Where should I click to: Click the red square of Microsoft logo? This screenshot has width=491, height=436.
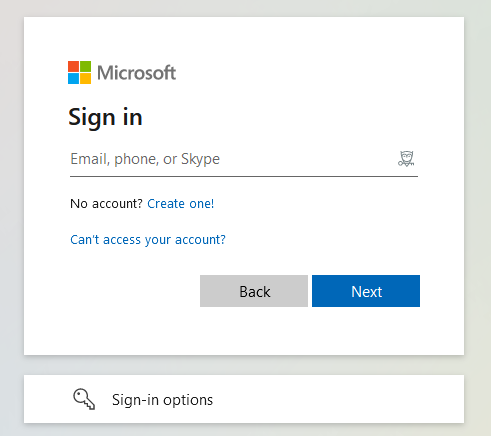pos(73,66)
